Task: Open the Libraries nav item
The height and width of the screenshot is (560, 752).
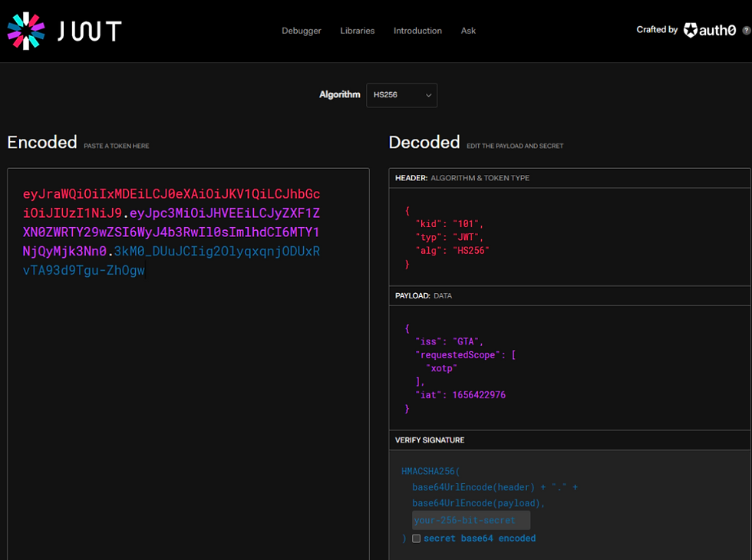Action: 358,31
